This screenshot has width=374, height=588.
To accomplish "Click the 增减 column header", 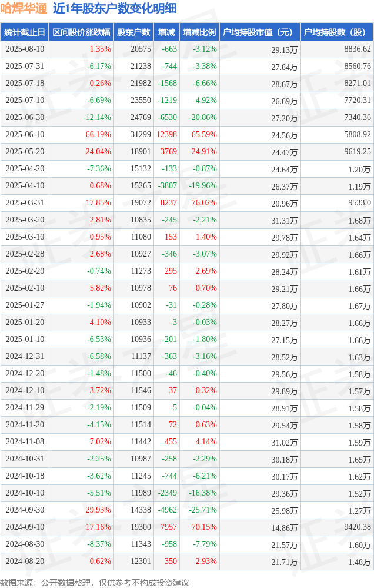I will click(167, 32).
